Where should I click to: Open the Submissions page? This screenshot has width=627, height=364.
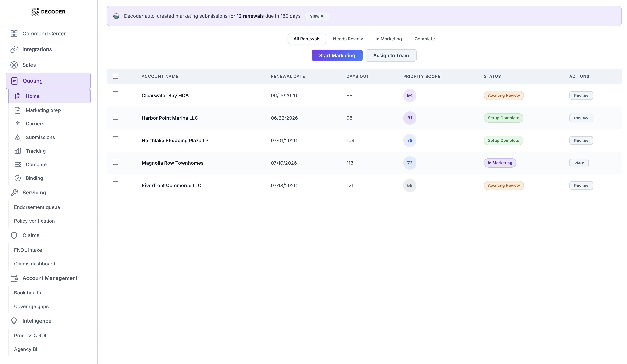[40, 137]
